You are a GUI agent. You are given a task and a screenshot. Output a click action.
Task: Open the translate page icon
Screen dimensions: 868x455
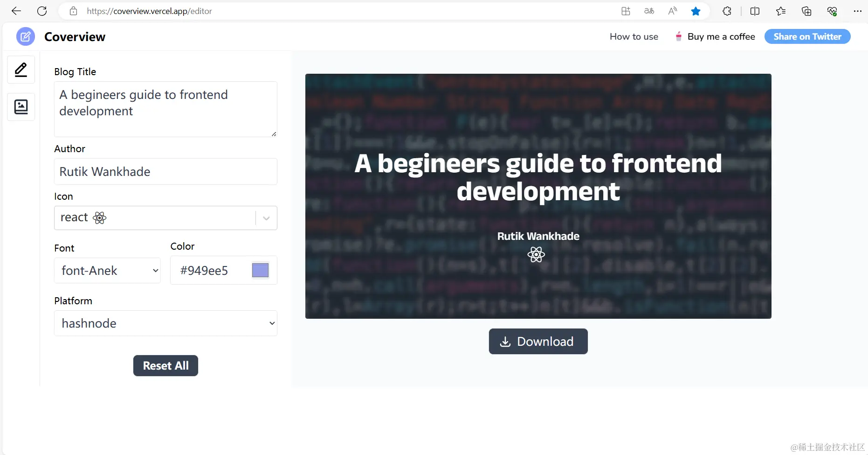[x=649, y=11]
